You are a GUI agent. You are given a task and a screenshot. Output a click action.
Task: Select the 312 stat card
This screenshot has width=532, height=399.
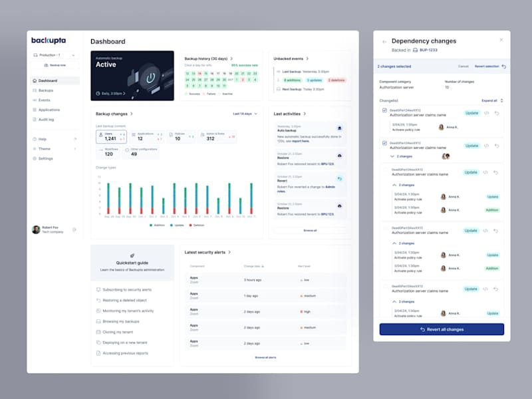pyautogui.click(x=217, y=137)
